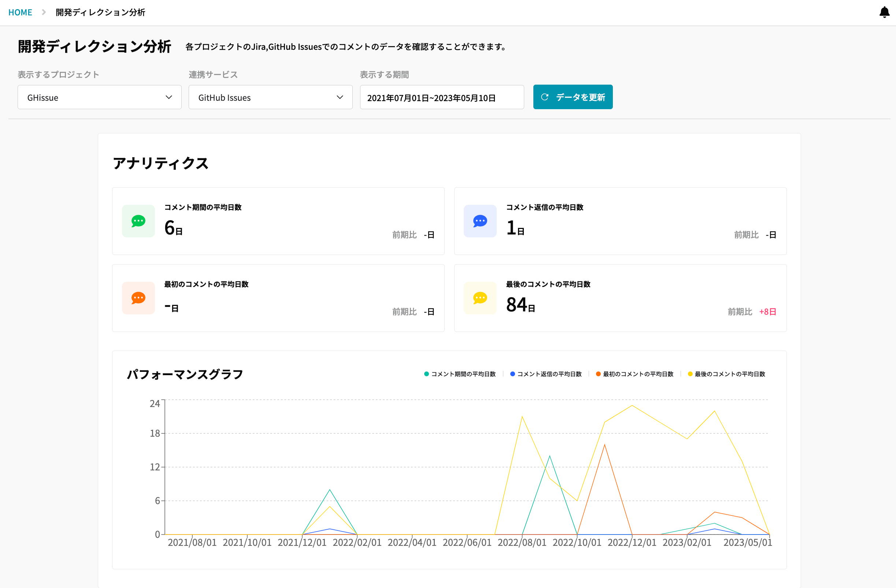The width and height of the screenshot is (896, 588).
Task: Open the GHissue project dropdown
Action: tap(99, 97)
